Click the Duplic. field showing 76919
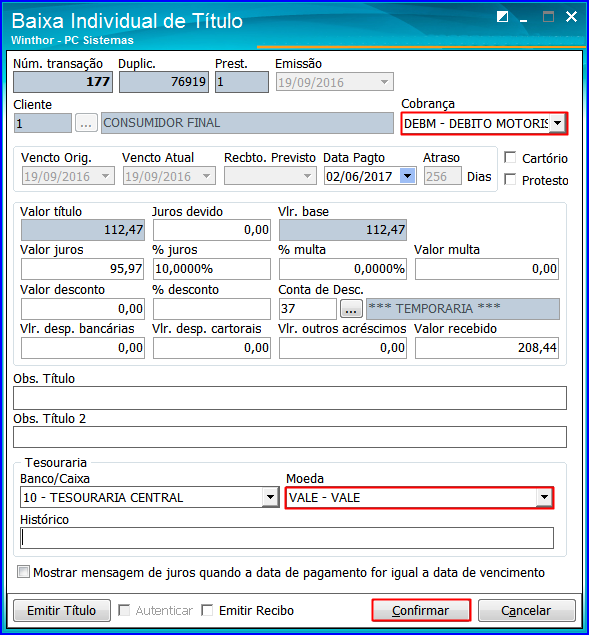This screenshot has height=635, width=589. 164,82
